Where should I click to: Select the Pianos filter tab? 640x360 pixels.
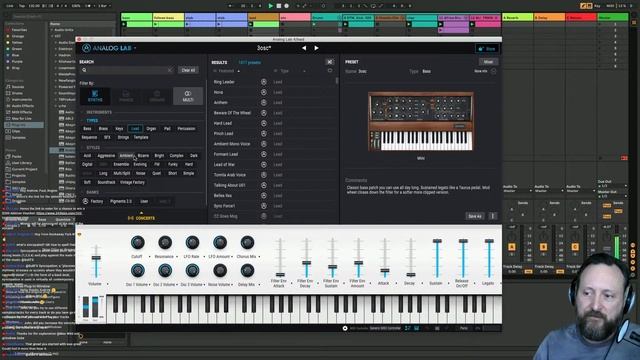click(126, 96)
